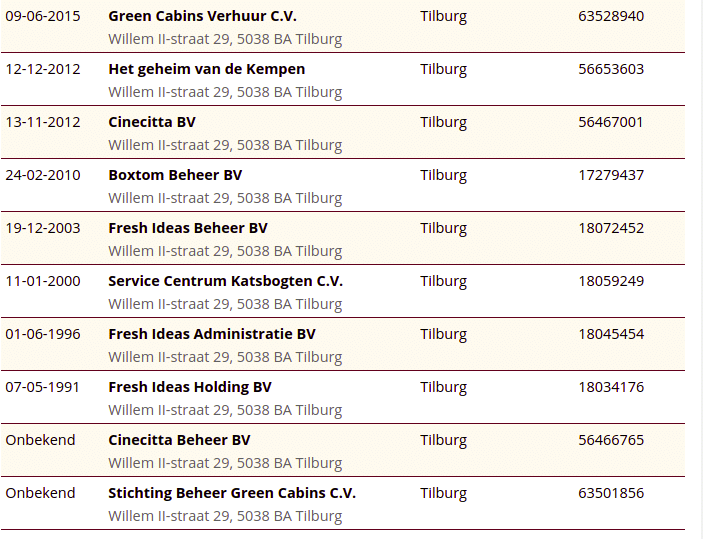Image resolution: width=703 pixels, height=539 pixels.
Task: Select registration number 18059249
Action: 611,281
